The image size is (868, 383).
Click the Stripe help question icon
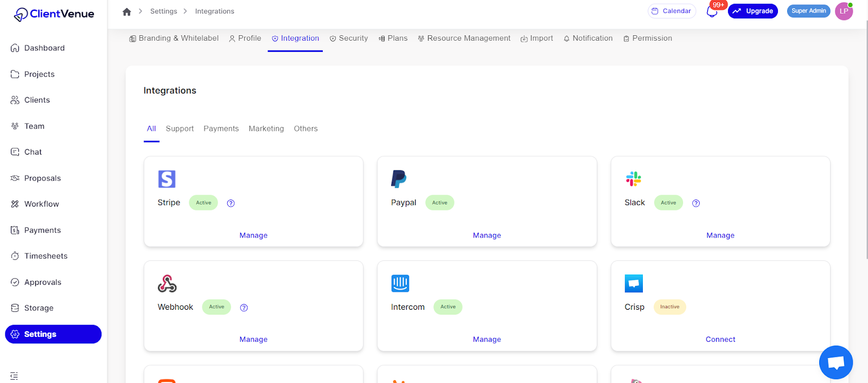231,203
